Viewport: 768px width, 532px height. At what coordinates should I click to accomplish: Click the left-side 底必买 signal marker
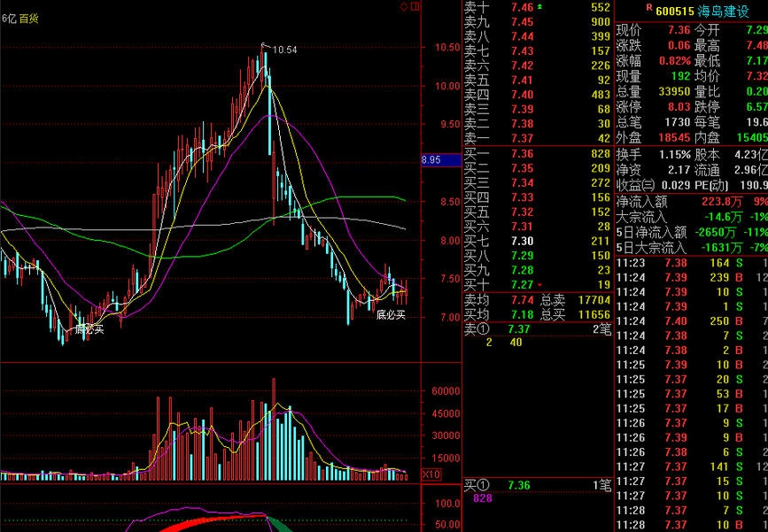89,329
